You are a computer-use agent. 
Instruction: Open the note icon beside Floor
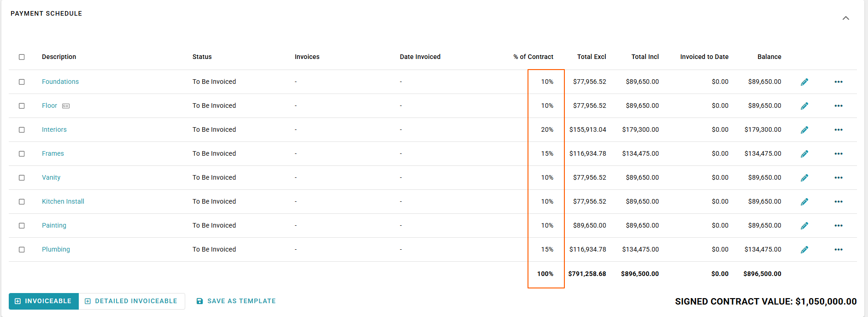coord(66,106)
